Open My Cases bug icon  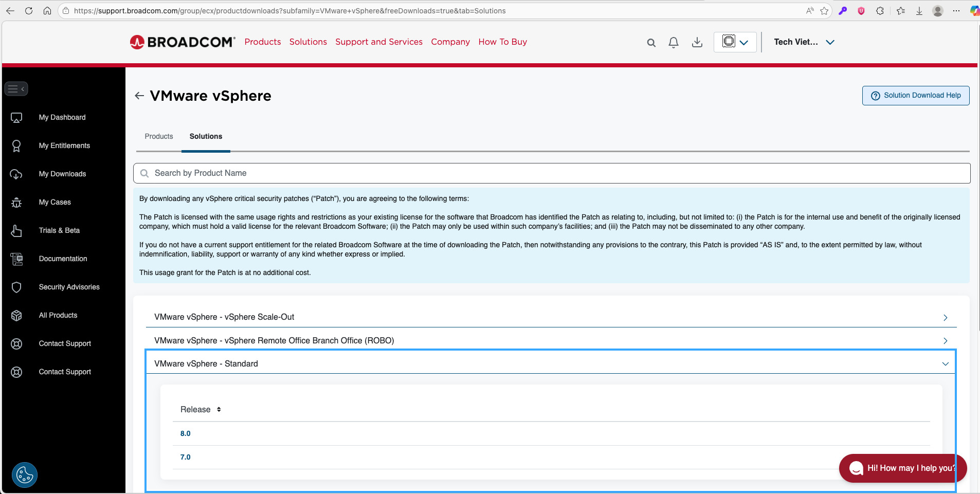(x=16, y=203)
